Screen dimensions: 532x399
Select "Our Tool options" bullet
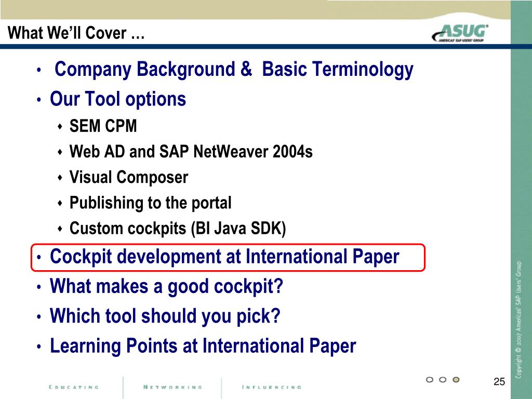[x=118, y=99]
